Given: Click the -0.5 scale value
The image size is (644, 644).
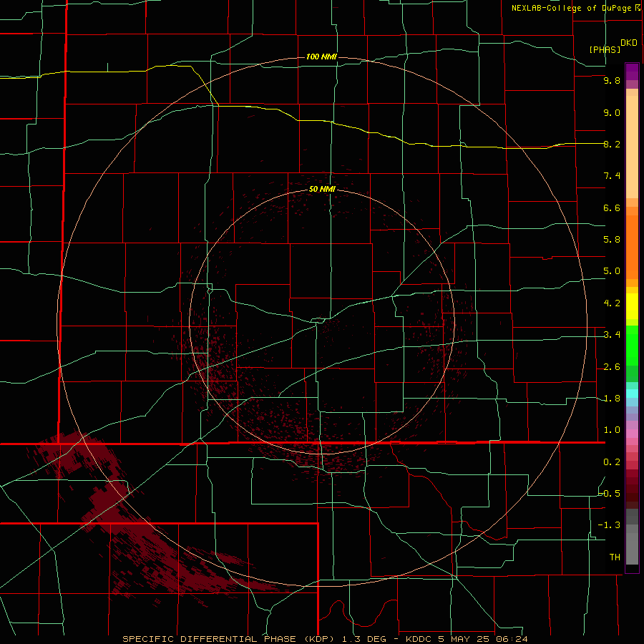Looking at the screenshot, I should tap(610, 493).
